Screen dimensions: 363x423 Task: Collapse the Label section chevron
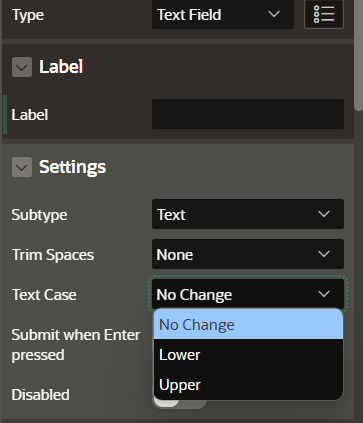pos(22,67)
